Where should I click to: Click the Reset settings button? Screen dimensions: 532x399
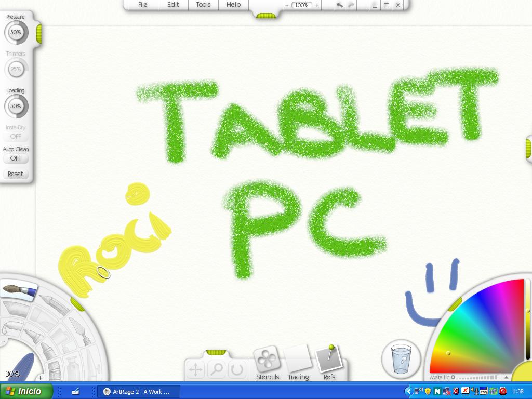click(x=15, y=174)
